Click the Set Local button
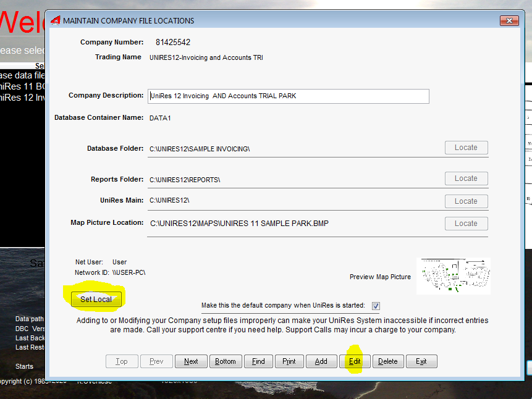532x399 pixels. tap(96, 299)
